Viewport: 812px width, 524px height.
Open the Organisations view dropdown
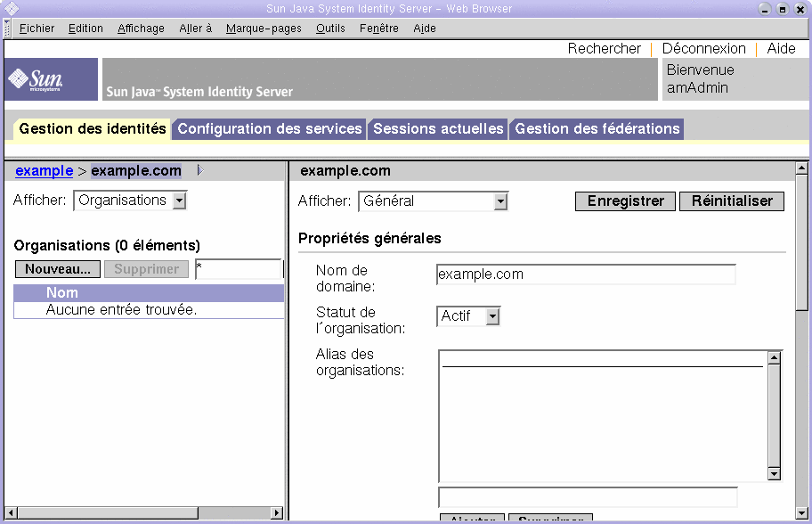point(130,201)
